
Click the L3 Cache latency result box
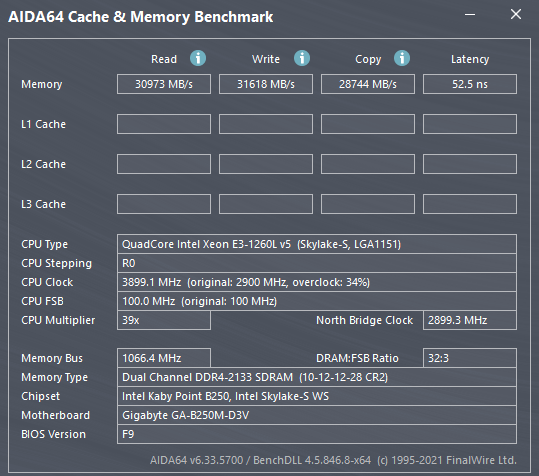point(470,204)
